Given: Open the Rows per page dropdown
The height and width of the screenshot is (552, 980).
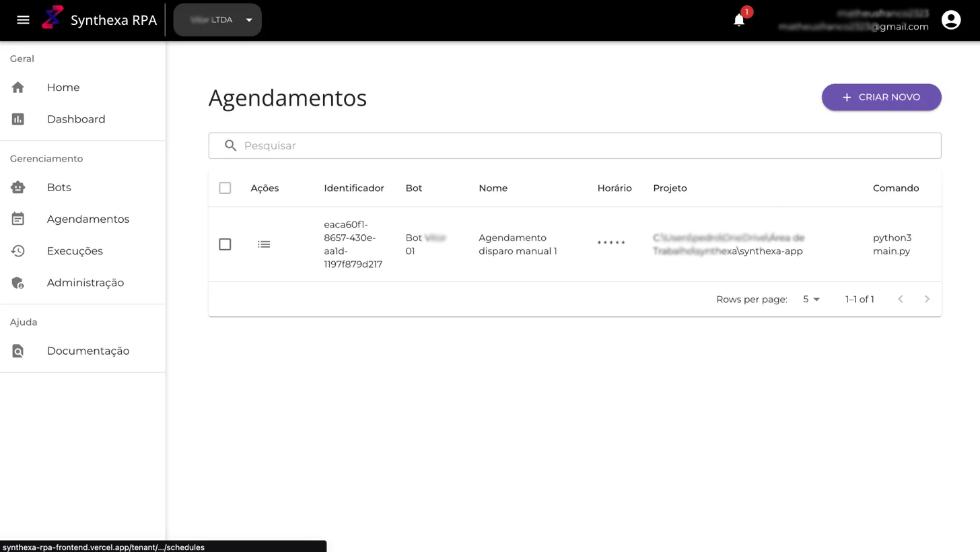Looking at the screenshot, I should [x=811, y=299].
